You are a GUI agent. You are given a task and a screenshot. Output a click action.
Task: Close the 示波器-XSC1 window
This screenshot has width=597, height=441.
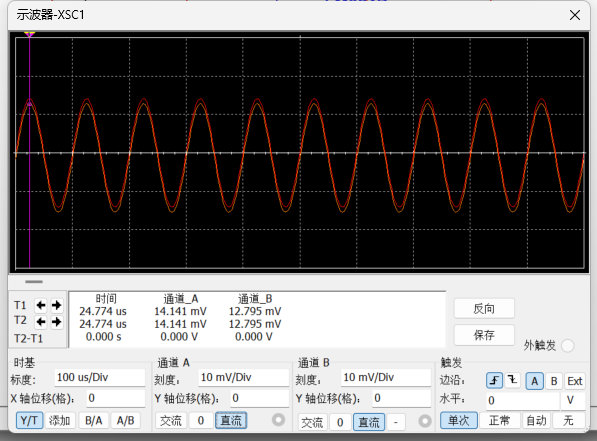pos(575,15)
